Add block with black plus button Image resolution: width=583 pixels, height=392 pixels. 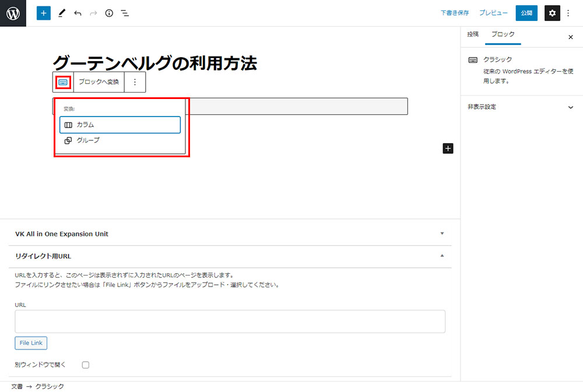tap(448, 149)
